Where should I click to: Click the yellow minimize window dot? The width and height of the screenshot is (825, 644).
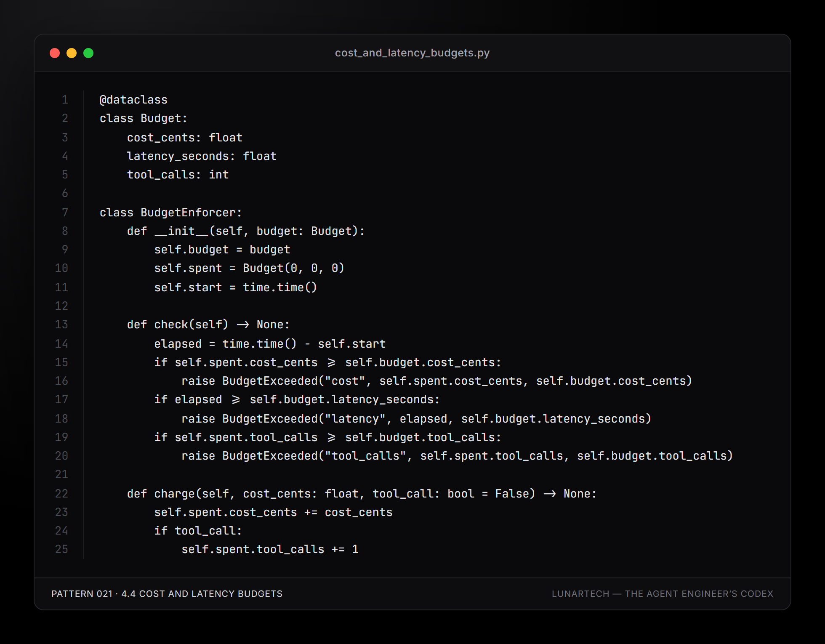(72, 53)
